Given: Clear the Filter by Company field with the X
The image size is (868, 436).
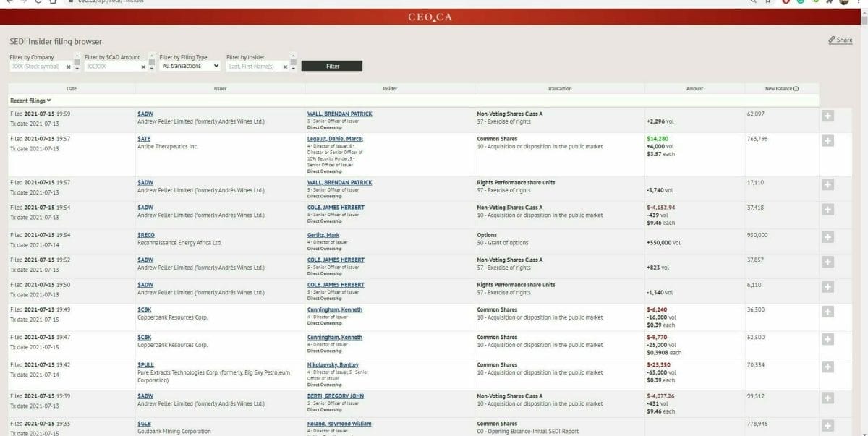Looking at the screenshot, I should [x=69, y=67].
